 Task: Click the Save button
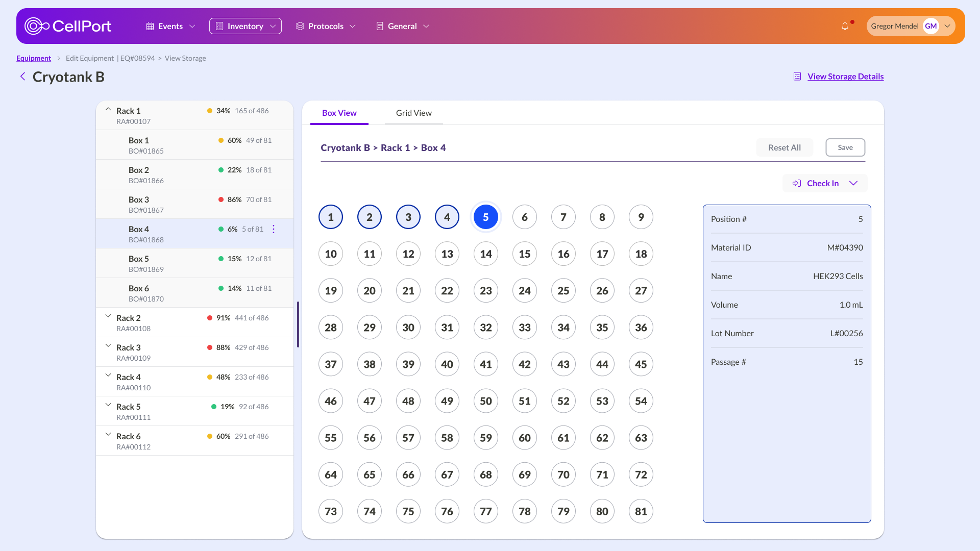845,147
